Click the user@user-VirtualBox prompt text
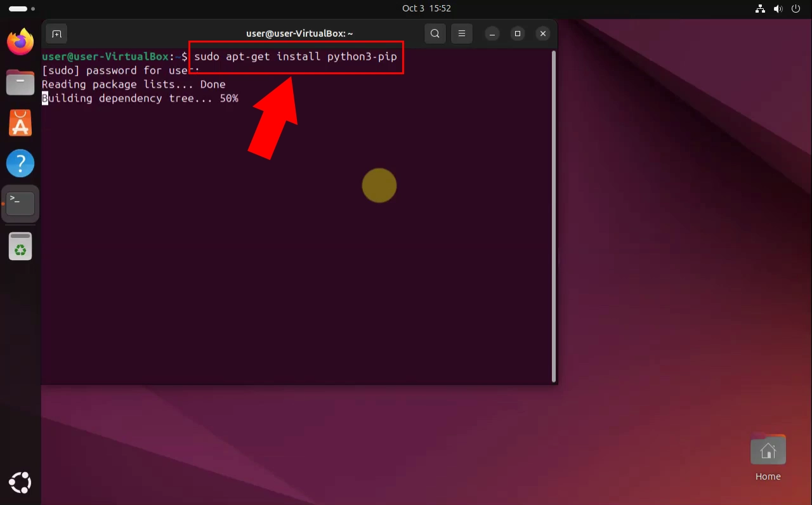 pos(105,56)
